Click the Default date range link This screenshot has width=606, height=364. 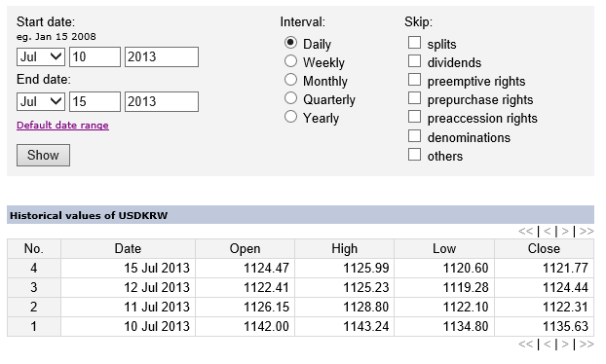click(62, 126)
